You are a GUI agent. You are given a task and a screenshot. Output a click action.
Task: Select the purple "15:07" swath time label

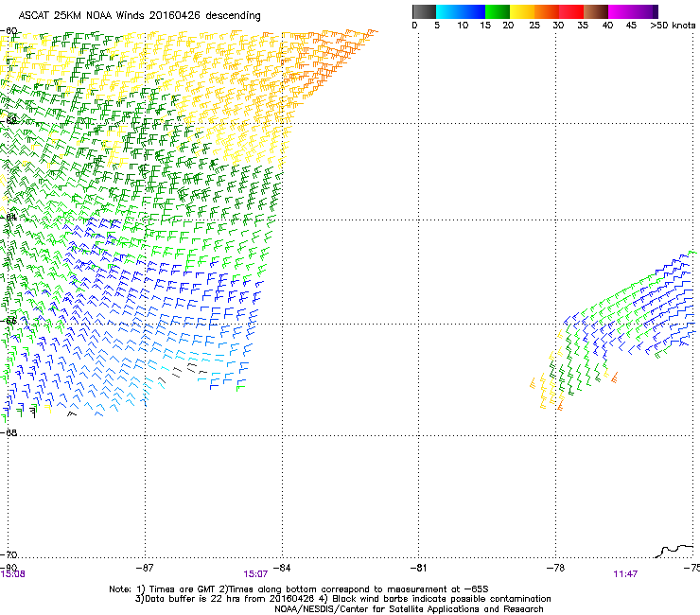pyautogui.click(x=255, y=574)
